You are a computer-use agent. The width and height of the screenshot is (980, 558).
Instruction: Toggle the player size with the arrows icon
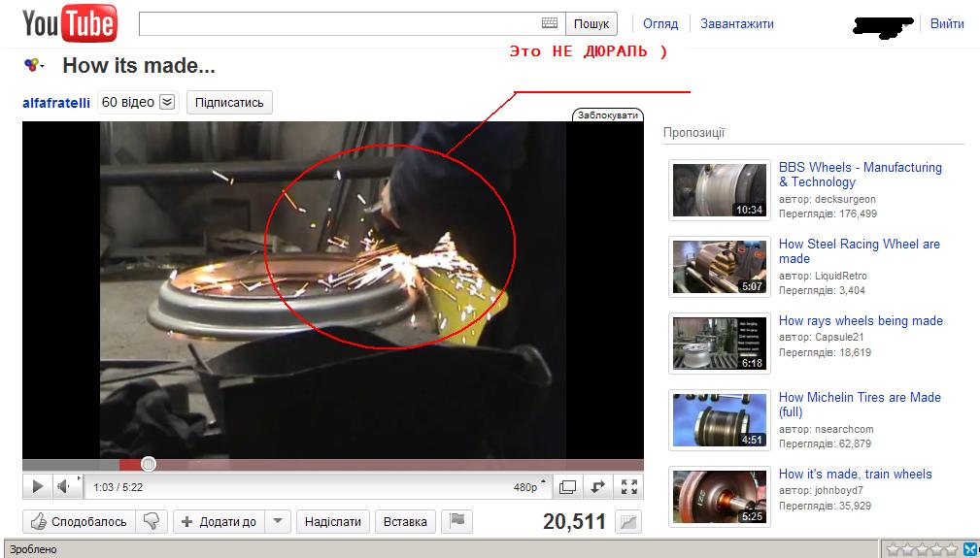598,486
